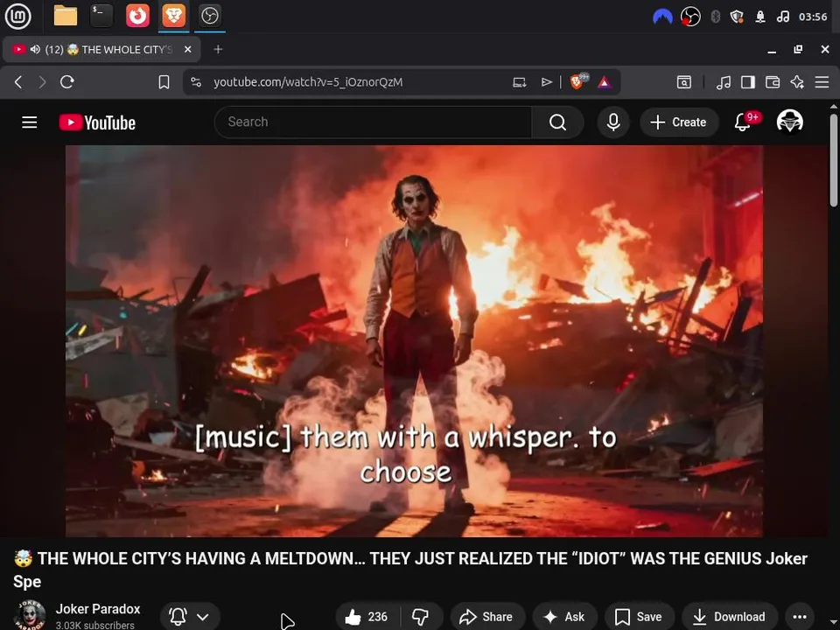This screenshot has height=630, width=840.
Task: Dislike the video with thumbs down
Action: pyautogui.click(x=421, y=617)
